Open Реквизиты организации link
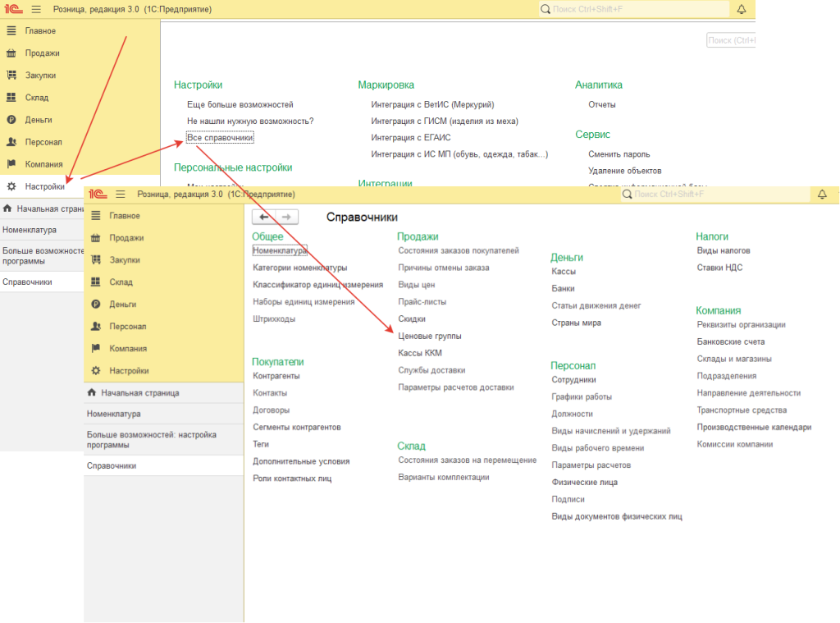Screen dimensions: 840x623 tap(741, 324)
